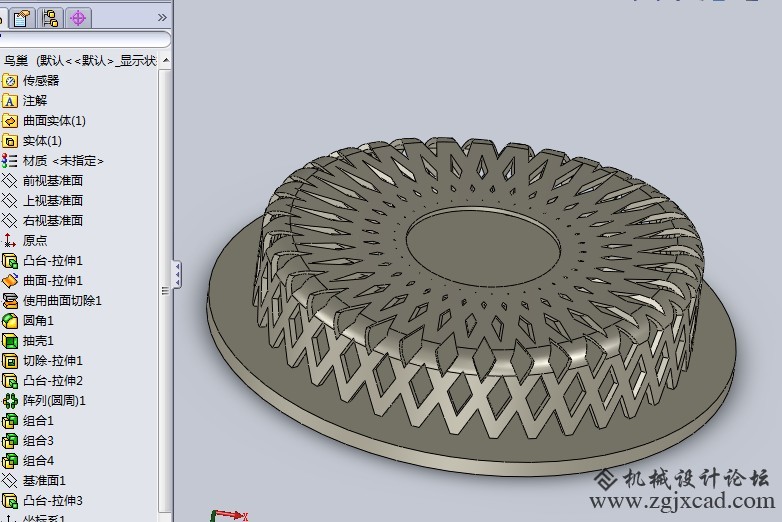Viewport: 782px width, 522px height.
Task: Select the 组合4 combine icon
Action: (x=9, y=461)
